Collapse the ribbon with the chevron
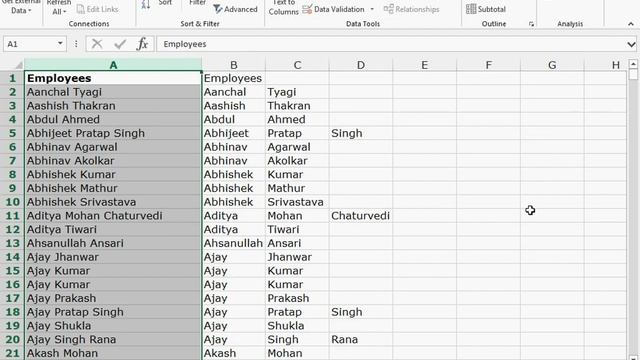Image resolution: width=640 pixels, height=360 pixels. tap(631, 24)
